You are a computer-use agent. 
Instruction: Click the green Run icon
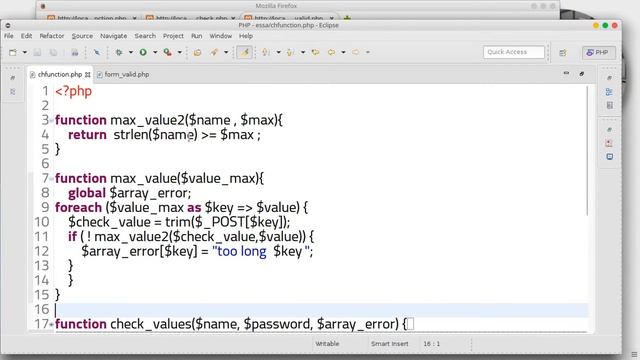[143, 52]
